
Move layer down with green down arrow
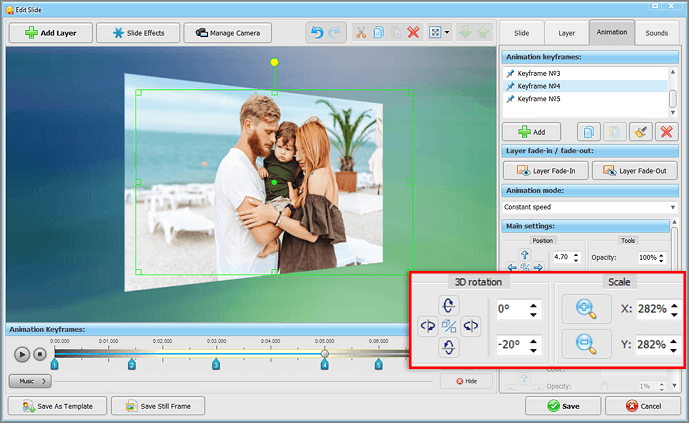pyautogui.click(x=465, y=33)
